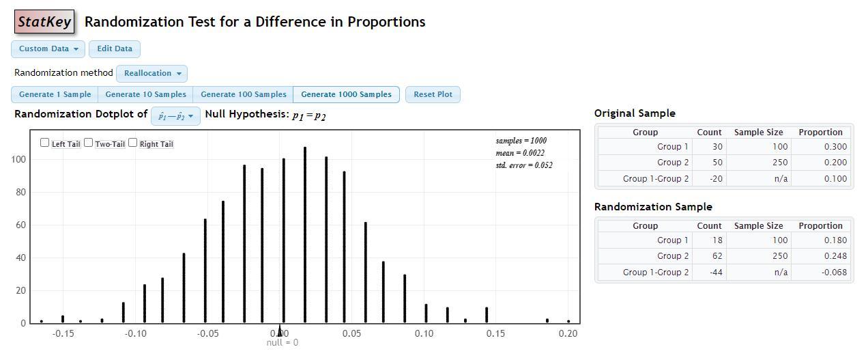Click the Group 1-Group 2 randomization sample row
This screenshot has height=362, width=868.
tap(725, 272)
